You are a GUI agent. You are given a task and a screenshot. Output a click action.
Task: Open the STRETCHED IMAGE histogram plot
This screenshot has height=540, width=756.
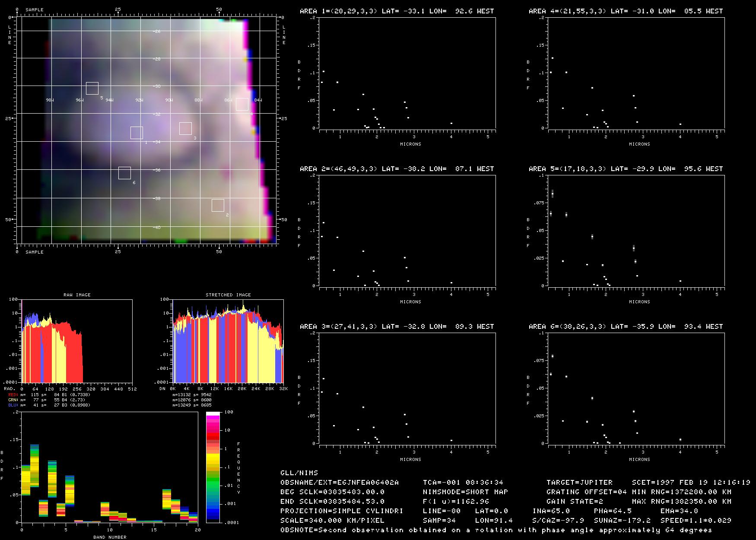coord(228,340)
